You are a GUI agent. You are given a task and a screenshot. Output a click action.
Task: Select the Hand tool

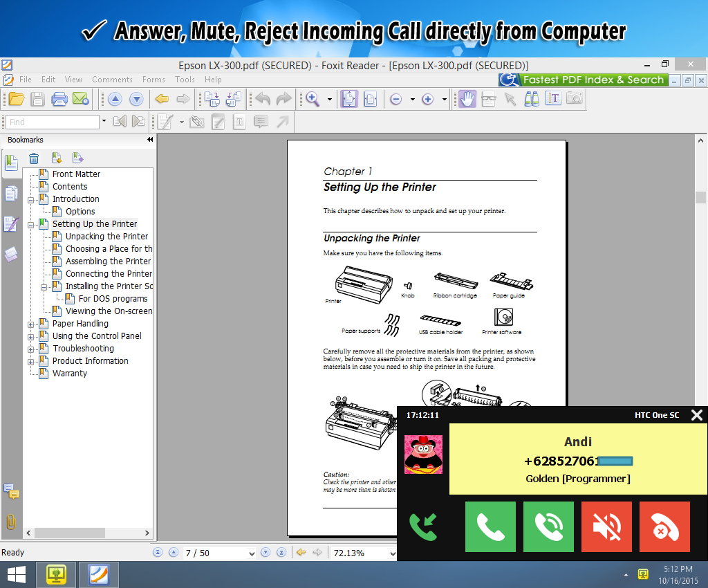point(467,99)
